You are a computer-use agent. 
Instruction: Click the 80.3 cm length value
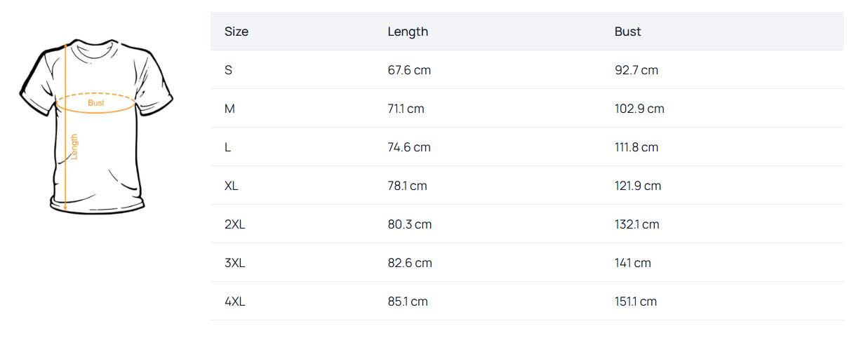[x=410, y=224]
